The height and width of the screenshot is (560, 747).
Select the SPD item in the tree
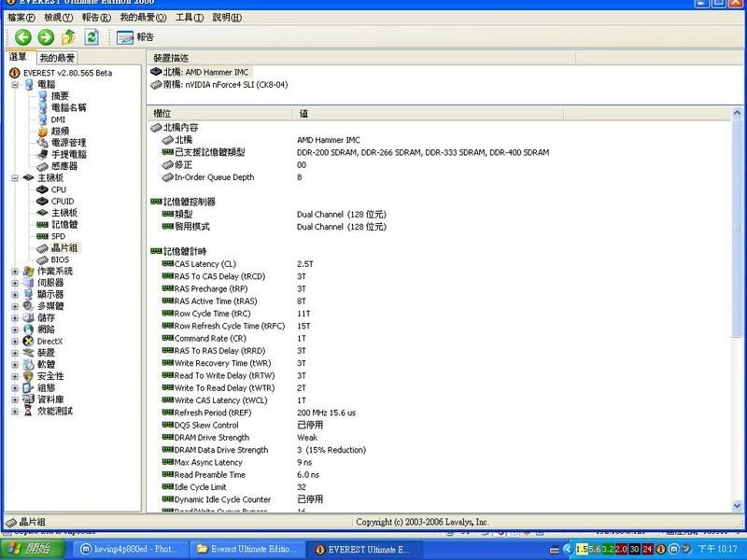pos(58,236)
